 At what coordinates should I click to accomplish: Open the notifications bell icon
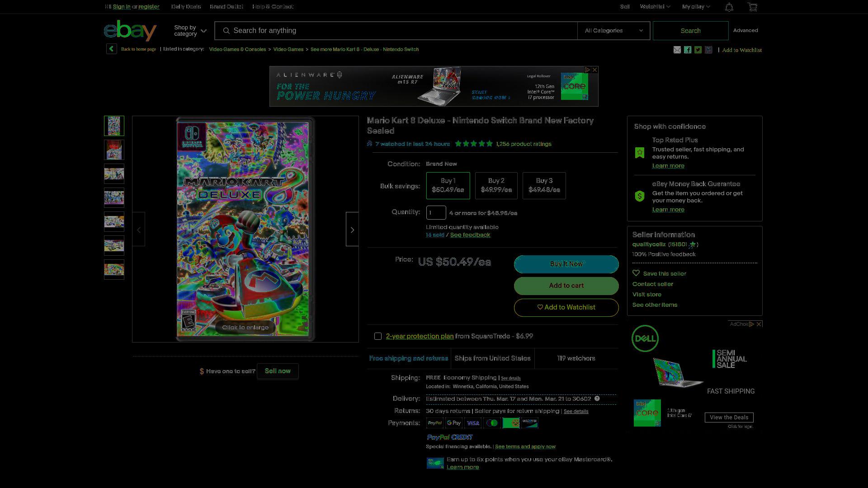pos(729,7)
